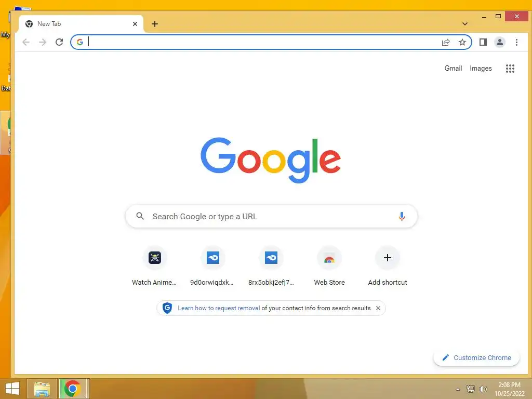
Task: Close the New Tab tab
Action: 135,24
